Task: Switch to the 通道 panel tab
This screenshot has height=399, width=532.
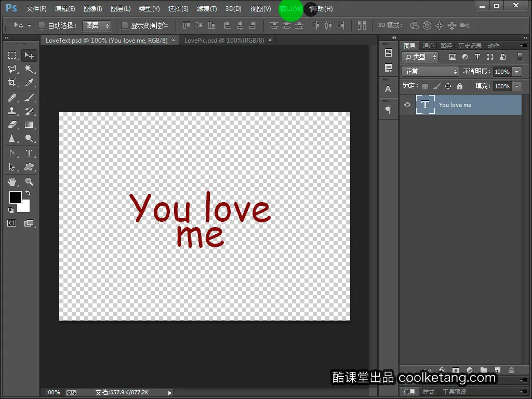Action: click(428, 46)
